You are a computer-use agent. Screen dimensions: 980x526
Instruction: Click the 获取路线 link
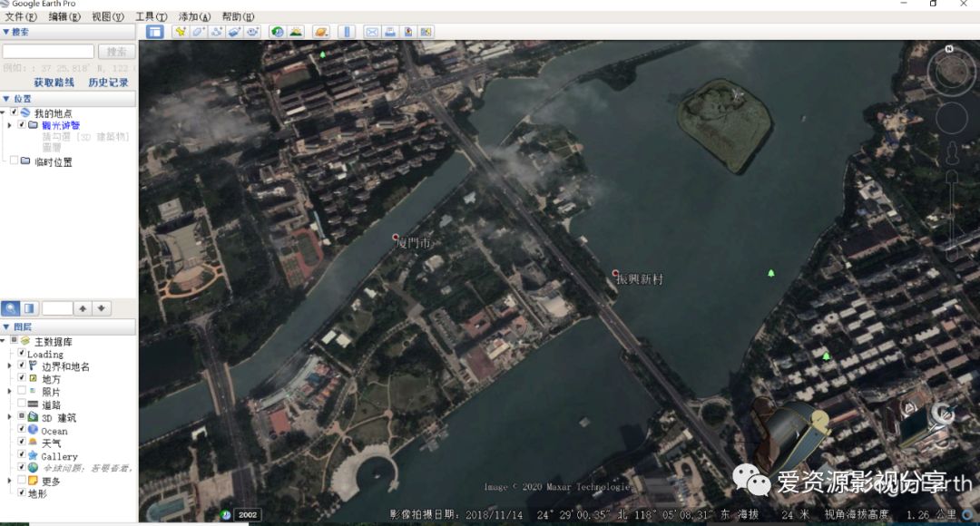54,83
